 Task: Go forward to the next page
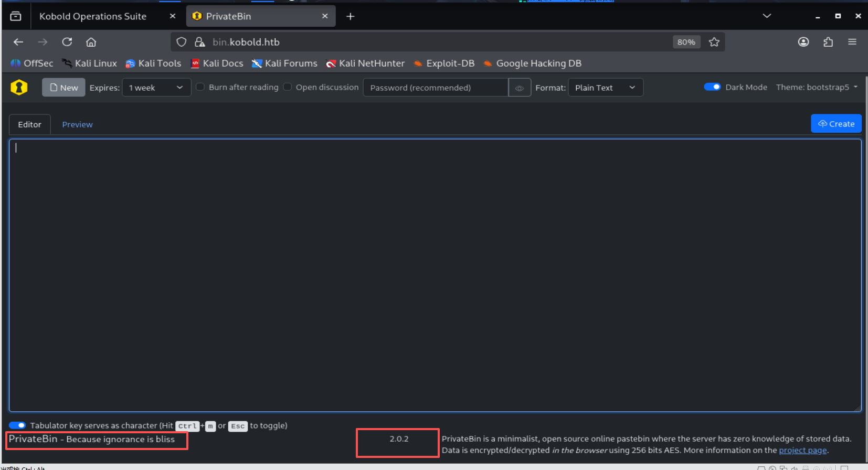click(43, 42)
